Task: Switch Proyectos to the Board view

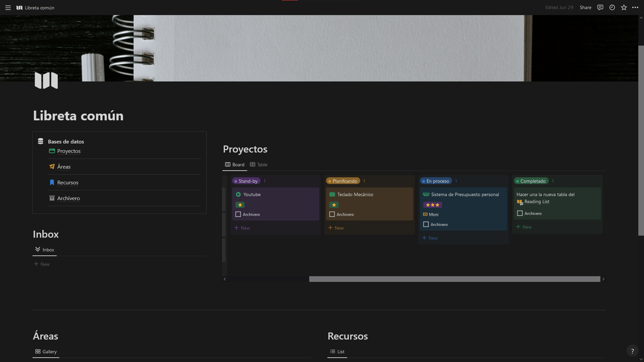Action: coord(235,165)
